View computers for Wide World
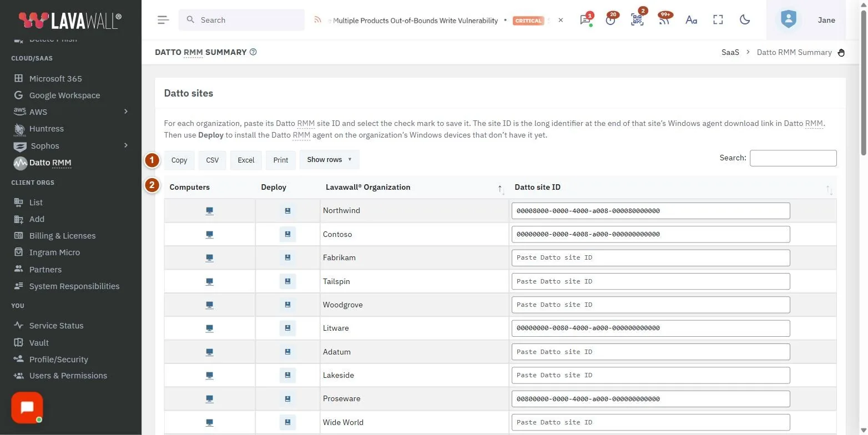The image size is (868, 435). tap(210, 422)
